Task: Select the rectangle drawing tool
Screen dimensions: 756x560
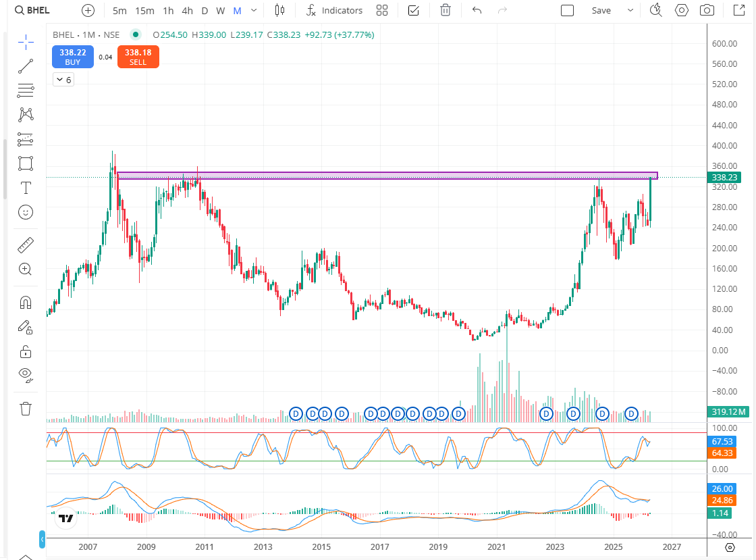Action: [26, 163]
